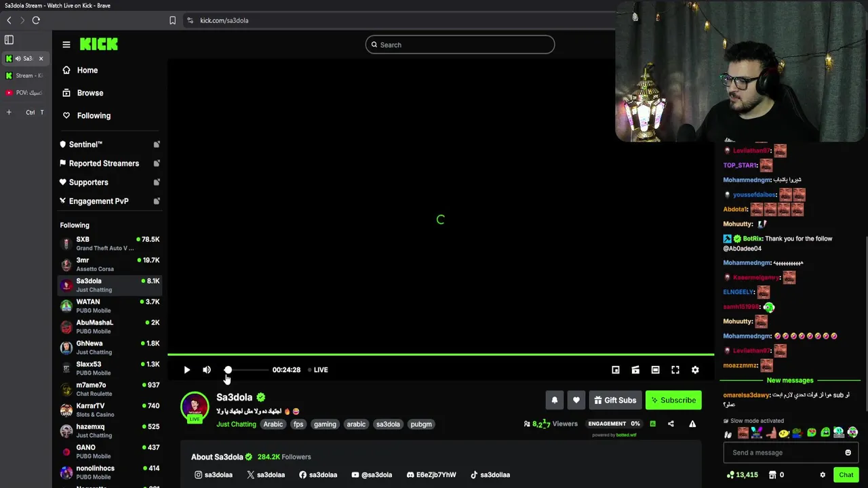Open hazemxq channel in Following list
The height and width of the screenshot is (488, 868).
(x=110, y=431)
